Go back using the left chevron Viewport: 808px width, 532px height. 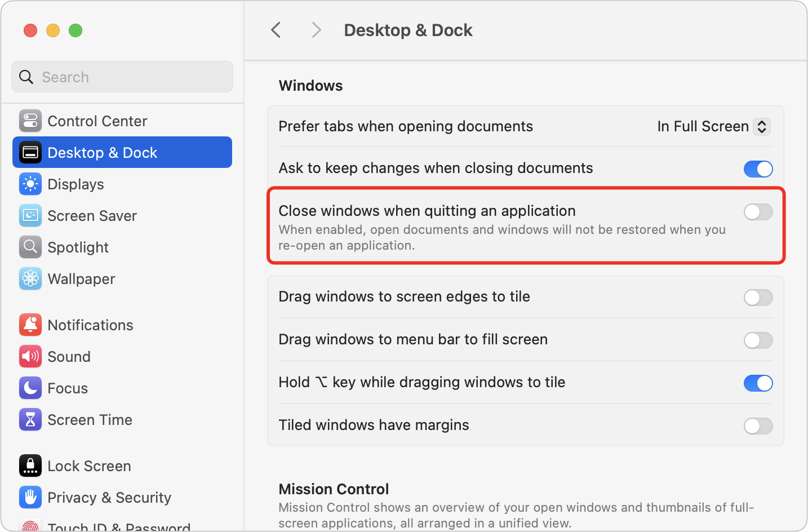pyautogui.click(x=276, y=30)
